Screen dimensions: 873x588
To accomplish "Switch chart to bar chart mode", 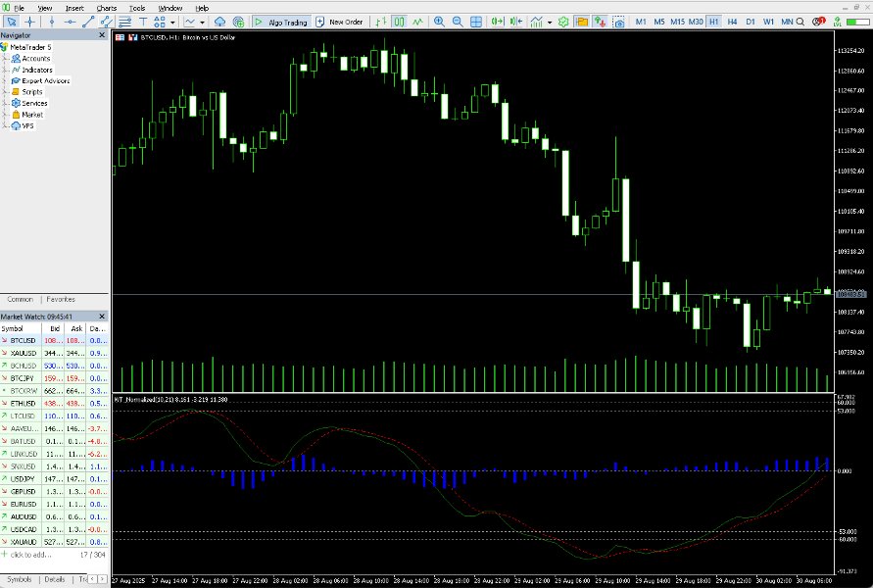I will click(x=381, y=22).
